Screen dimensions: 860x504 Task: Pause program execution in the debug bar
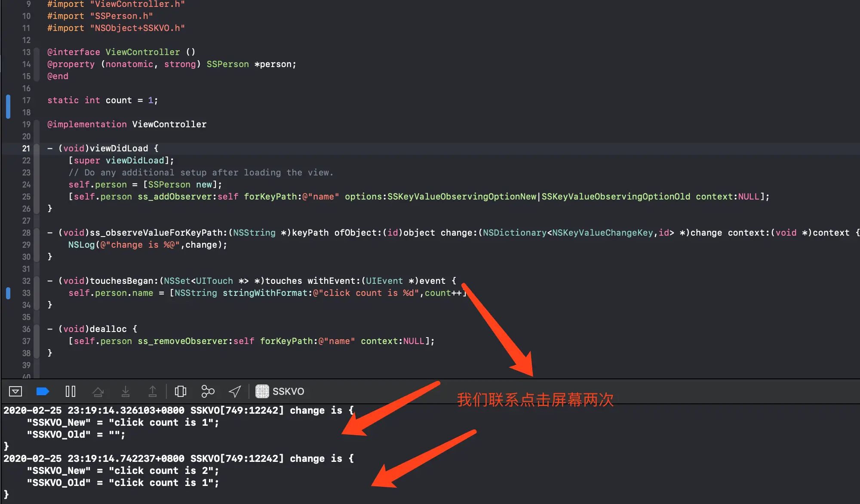pyautogui.click(x=71, y=391)
